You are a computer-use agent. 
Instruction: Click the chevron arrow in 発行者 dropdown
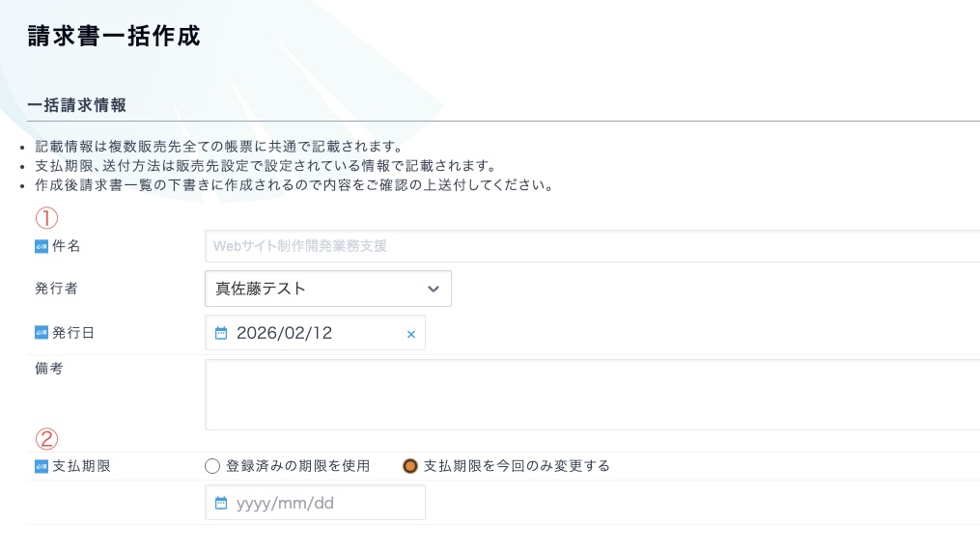pos(434,289)
